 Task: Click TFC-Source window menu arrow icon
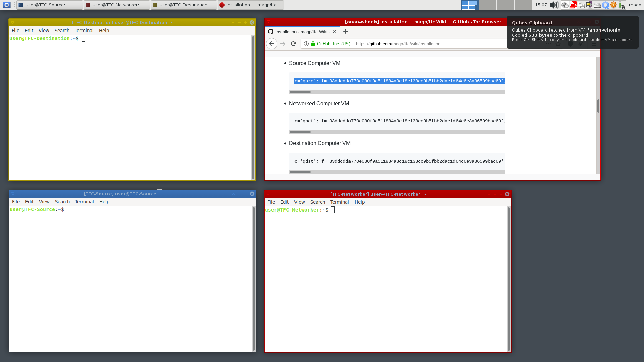[13, 194]
